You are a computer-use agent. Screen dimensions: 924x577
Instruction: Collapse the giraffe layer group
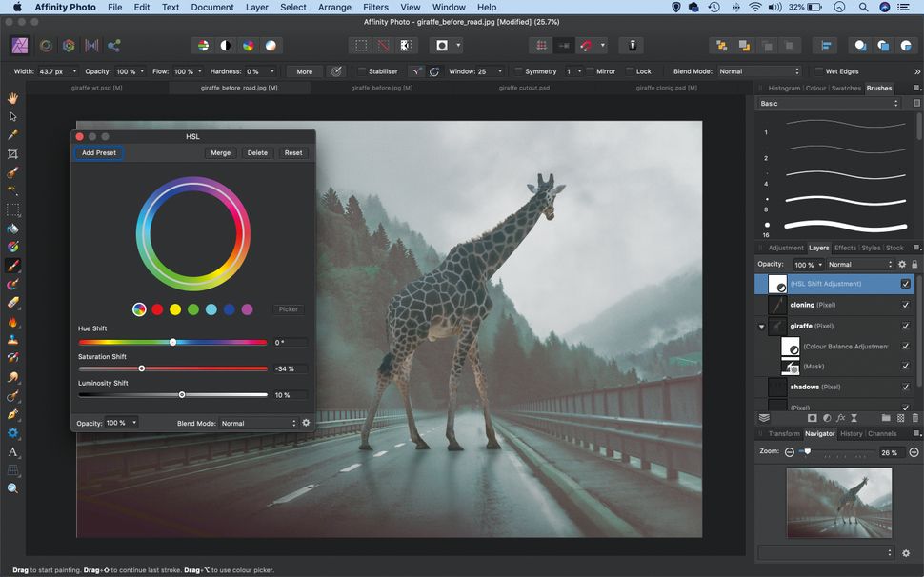coord(762,327)
